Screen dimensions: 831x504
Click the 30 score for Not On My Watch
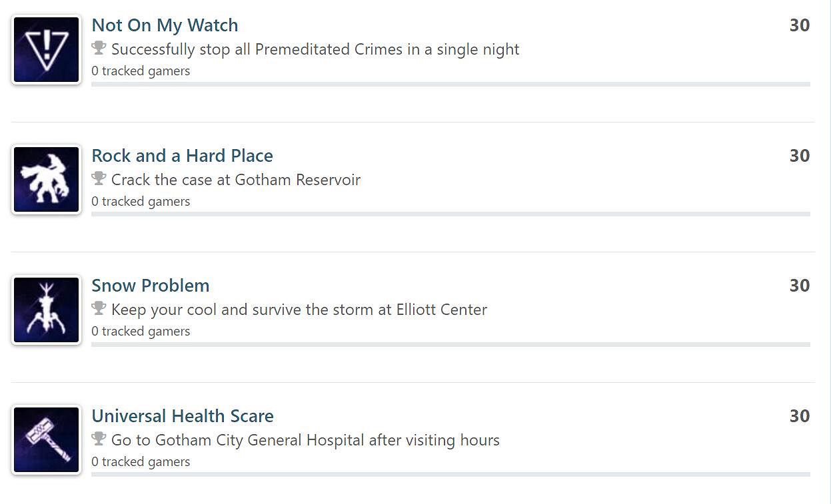(x=799, y=25)
